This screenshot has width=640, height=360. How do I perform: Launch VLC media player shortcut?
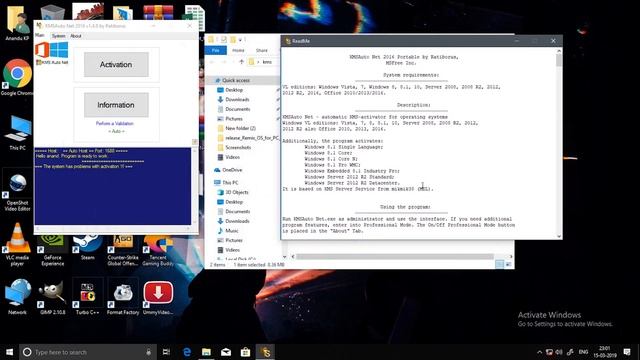[17, 244]
